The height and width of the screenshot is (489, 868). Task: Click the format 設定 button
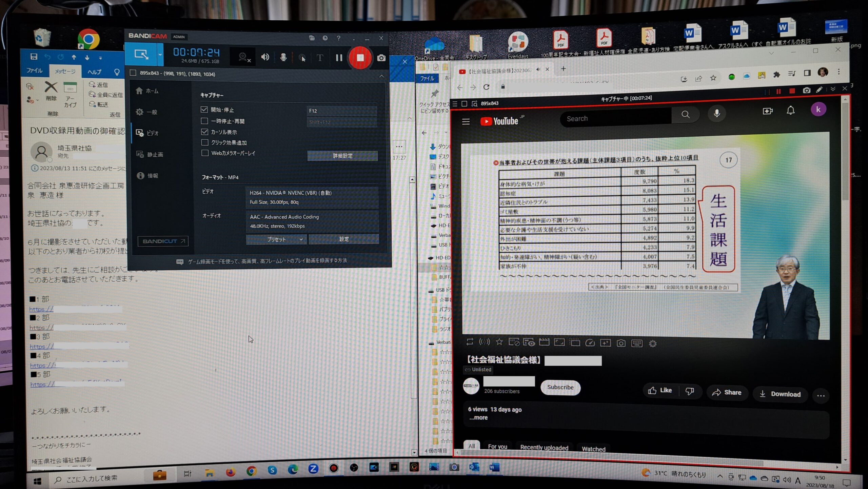tap(344, 239)
